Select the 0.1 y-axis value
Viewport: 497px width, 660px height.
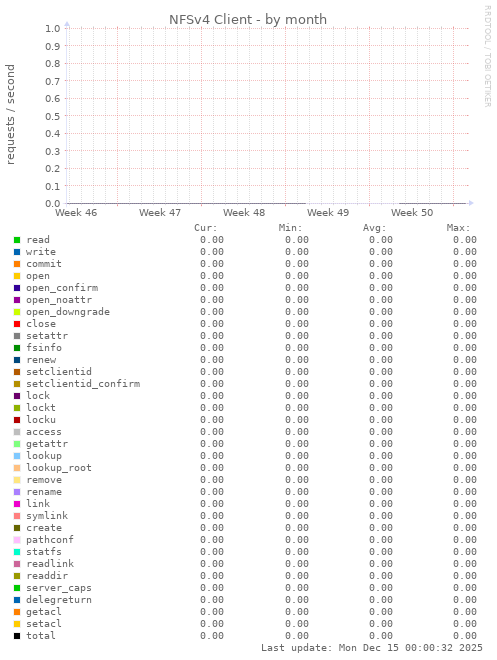[x=53, y=186]
